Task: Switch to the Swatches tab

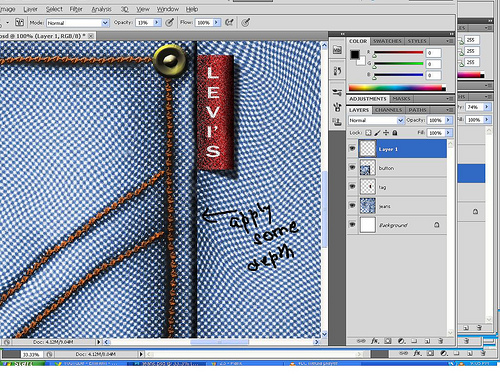Action: pos(387,41)
